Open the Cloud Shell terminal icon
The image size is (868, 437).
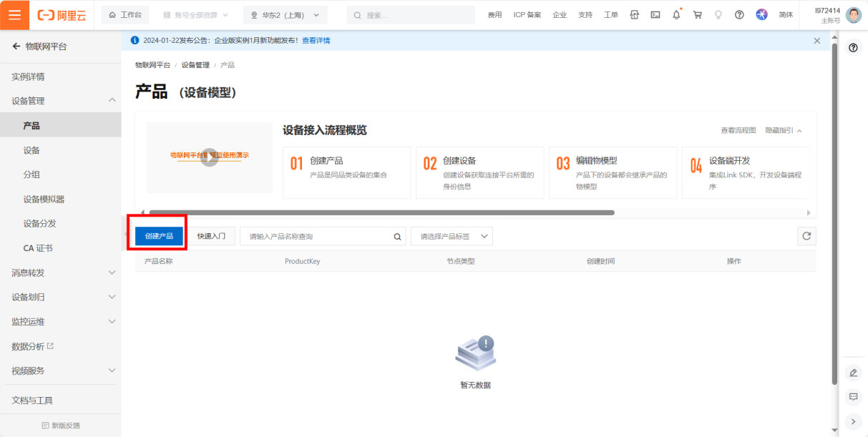click(655, 15)
